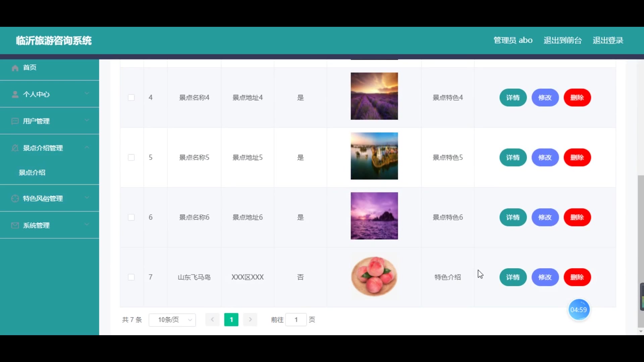Go to previous page arrow

pos(212,319)
